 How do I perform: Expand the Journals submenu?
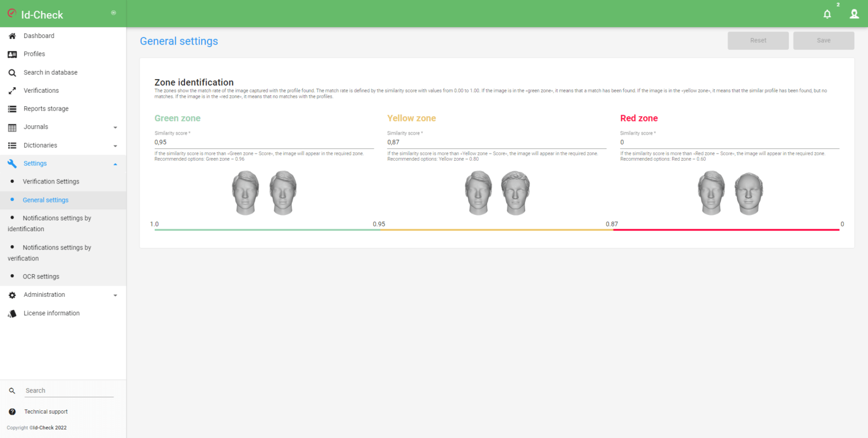point(115,128)
